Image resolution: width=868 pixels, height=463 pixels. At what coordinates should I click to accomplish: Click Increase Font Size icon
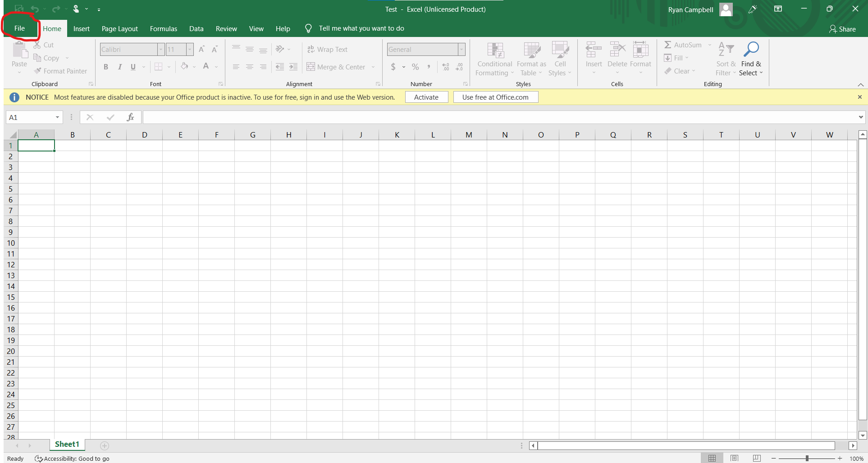[202, 49]
